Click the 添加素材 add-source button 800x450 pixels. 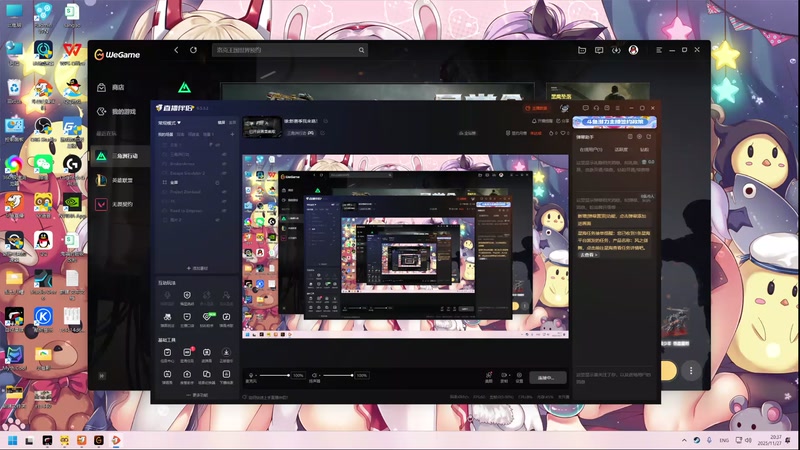click(197, 268)
